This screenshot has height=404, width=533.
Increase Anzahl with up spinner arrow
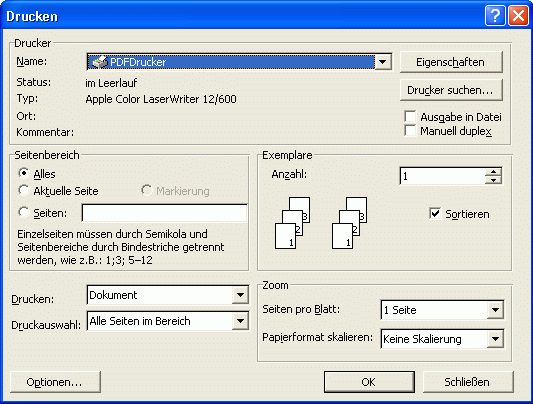click(493, 172)
